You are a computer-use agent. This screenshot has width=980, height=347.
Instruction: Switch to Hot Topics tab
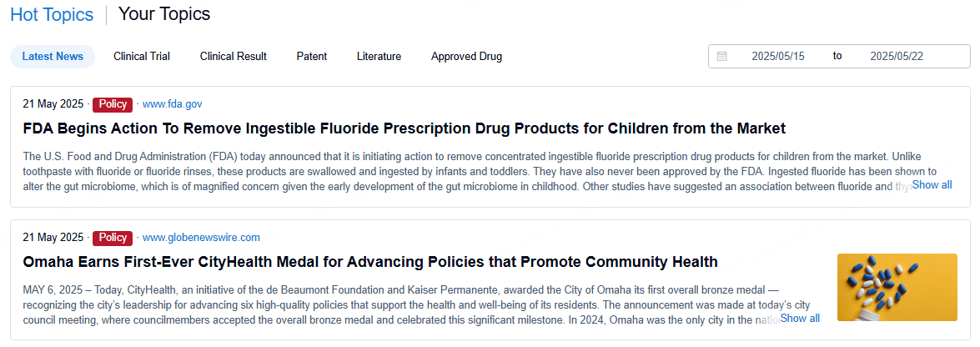pos(53,14)
